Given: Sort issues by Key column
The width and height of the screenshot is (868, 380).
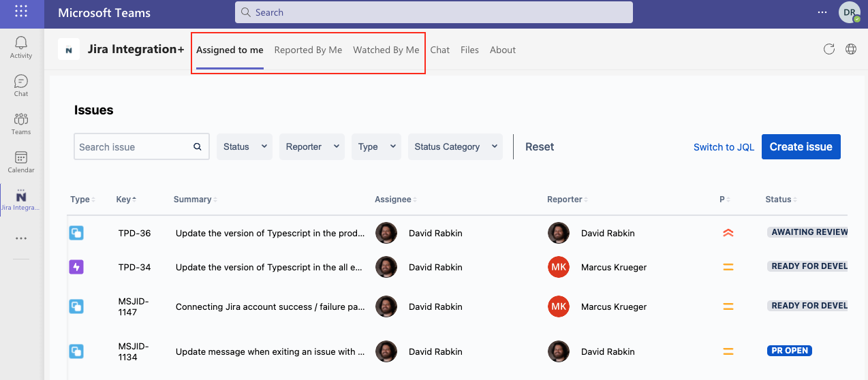Looking at the screenshot, I should (x=126, y=200).
